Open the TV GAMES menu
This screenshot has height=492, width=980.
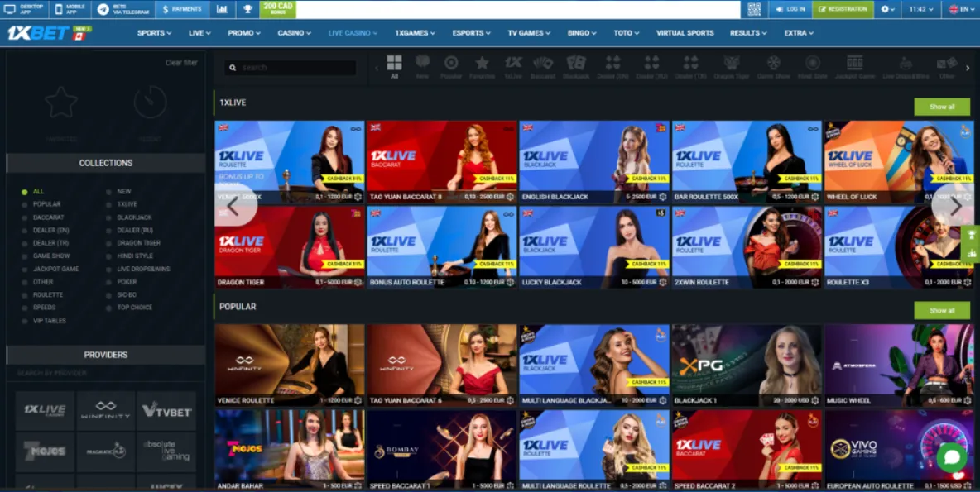coord(529,33)
